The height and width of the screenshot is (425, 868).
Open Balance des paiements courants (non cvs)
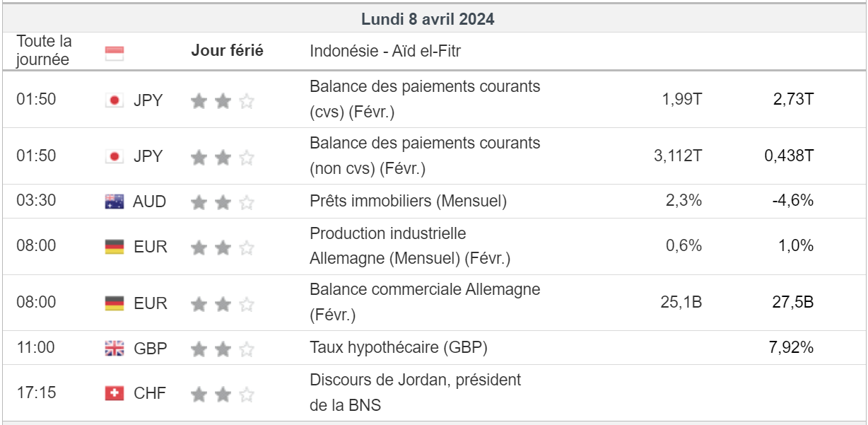click(425, 156)
